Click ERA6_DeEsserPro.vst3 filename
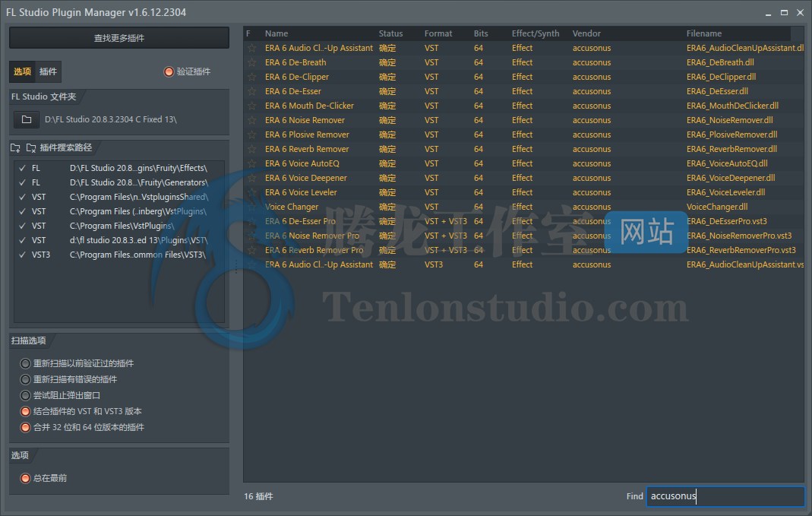Image resolution: width=812 pixels, height=516 pixels. click(727, 222)
